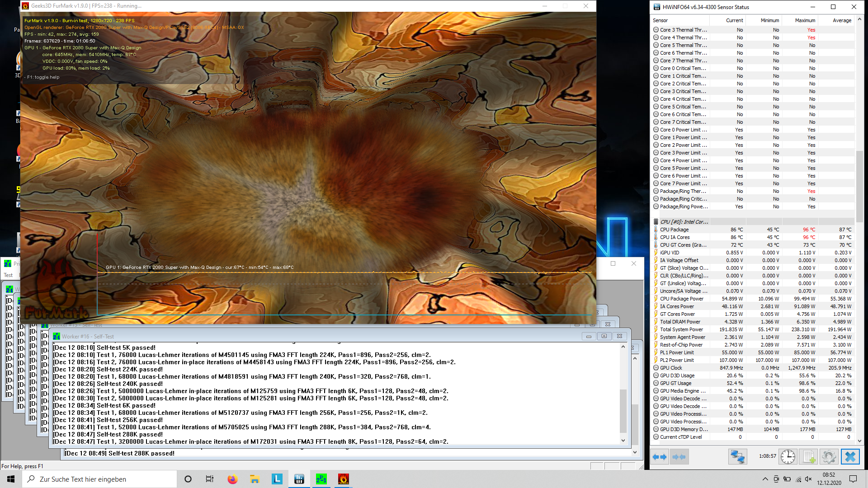Screen dimensions: 868x488
Task: Click HWiNFO expand columns double-arrow icon
Action: [660, 457]
